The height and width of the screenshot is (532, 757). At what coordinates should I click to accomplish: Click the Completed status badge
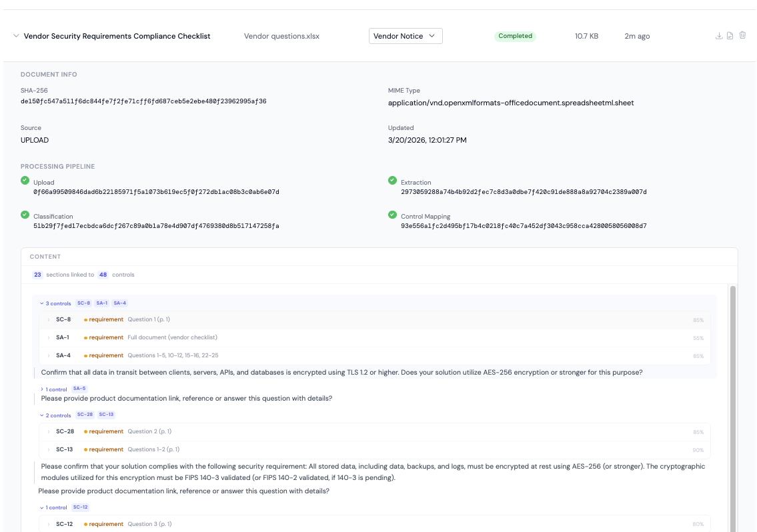point(515,36)
